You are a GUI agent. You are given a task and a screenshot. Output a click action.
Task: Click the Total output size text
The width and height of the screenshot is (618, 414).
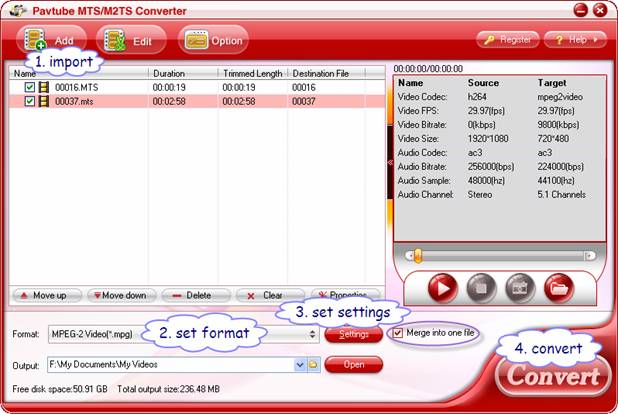(168, 389)
